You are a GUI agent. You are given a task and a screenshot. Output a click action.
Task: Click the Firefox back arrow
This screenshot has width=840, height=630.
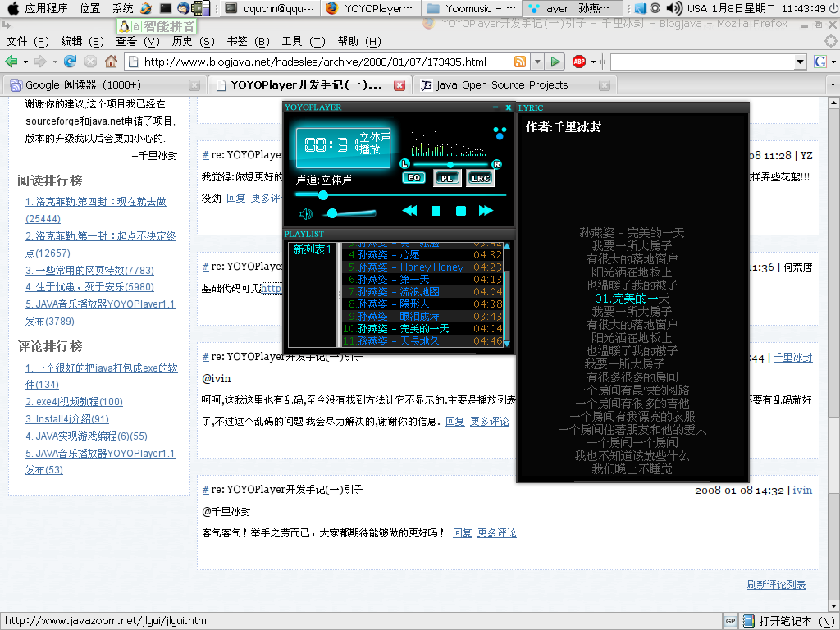click(11, 62)
